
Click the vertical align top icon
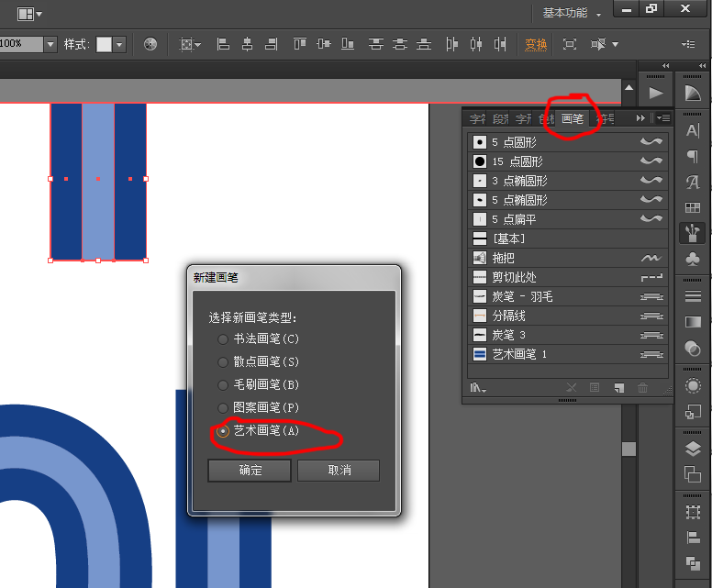pyautogui.click(x=300, y=44)
